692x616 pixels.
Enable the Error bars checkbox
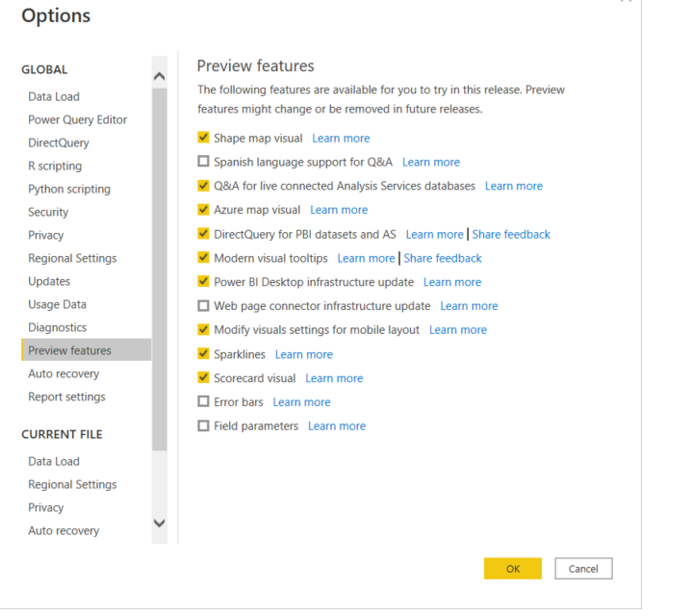[x=203, y=401]
